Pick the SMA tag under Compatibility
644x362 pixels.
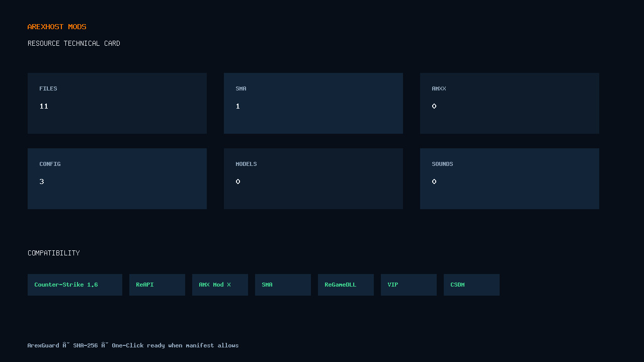(283, 285)
